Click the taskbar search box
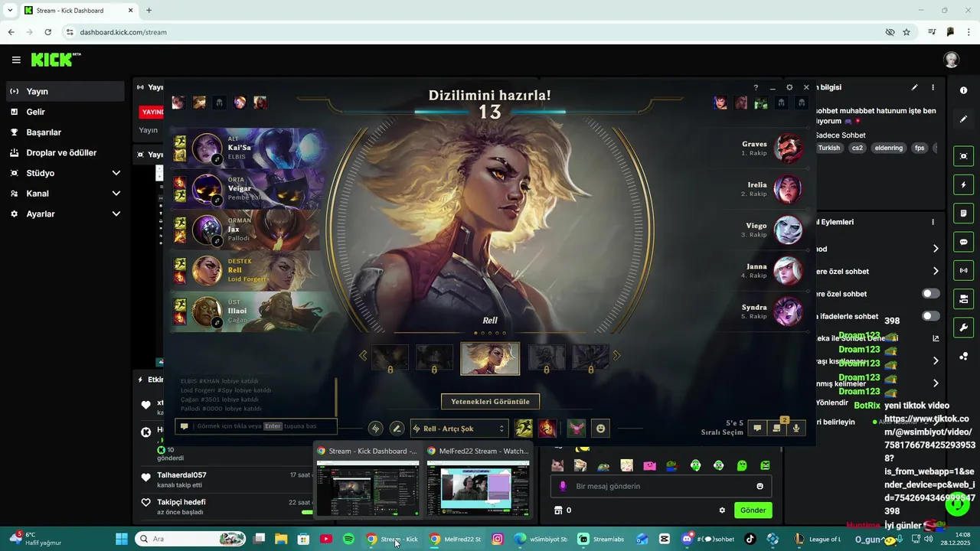The image size is (980, 551). pos(191,539)
